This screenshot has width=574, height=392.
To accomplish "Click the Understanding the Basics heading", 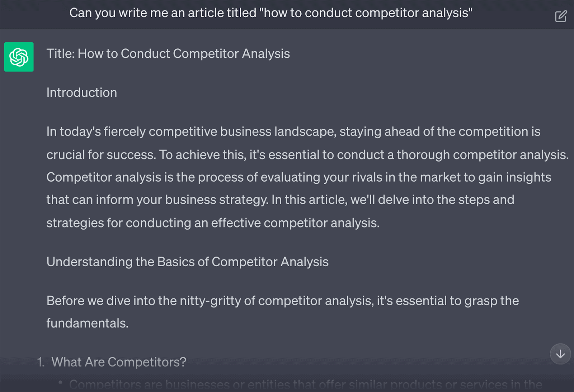I will click(x=187, y=262).
